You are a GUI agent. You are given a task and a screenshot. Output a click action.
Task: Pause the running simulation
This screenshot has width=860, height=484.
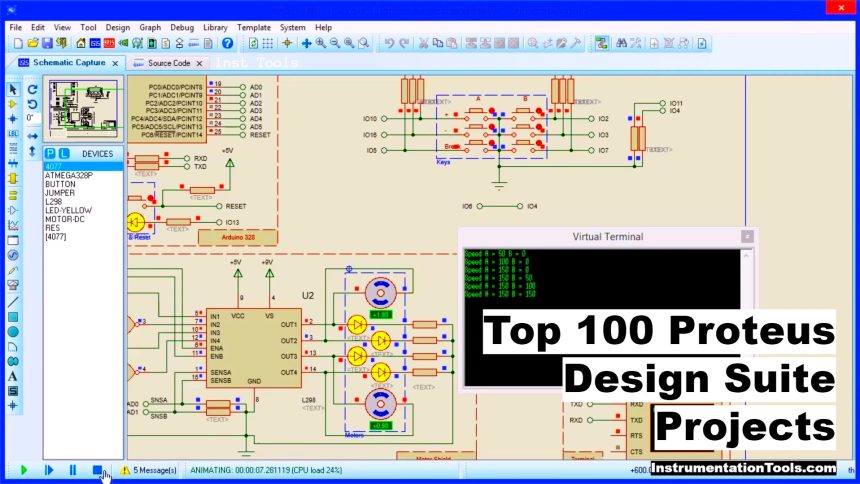coord(73,470)
